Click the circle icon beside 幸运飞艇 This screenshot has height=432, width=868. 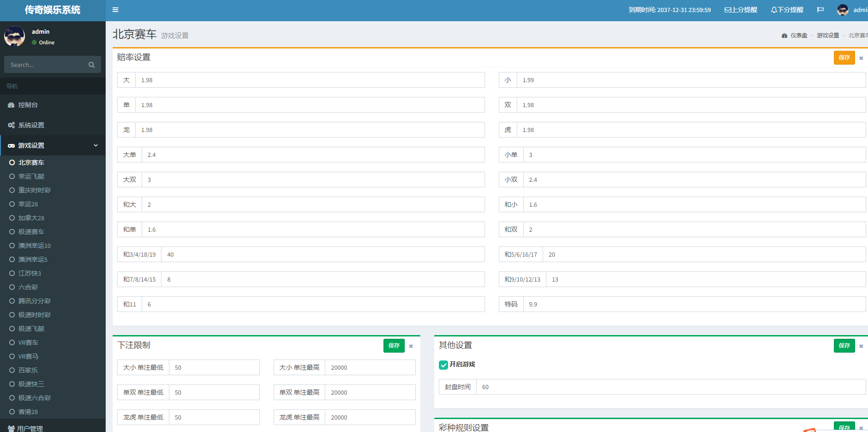[x=12, y=176]
